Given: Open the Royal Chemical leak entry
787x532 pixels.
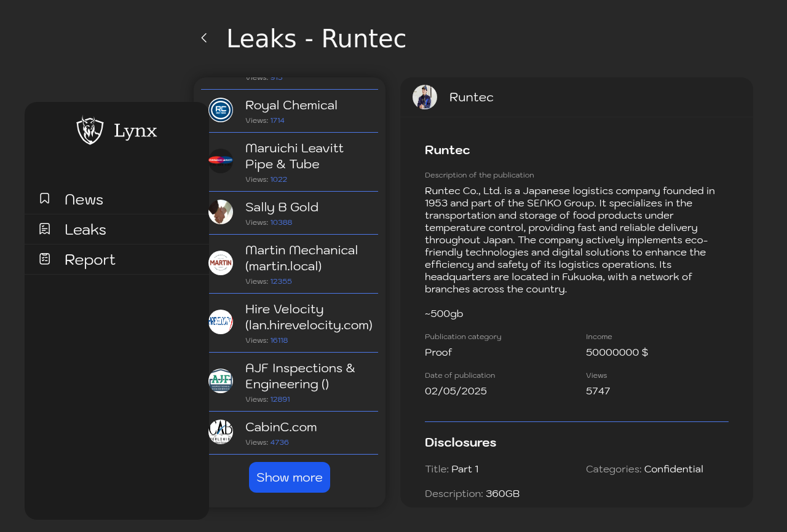Looking at the screenshot, I should point(290,111).
